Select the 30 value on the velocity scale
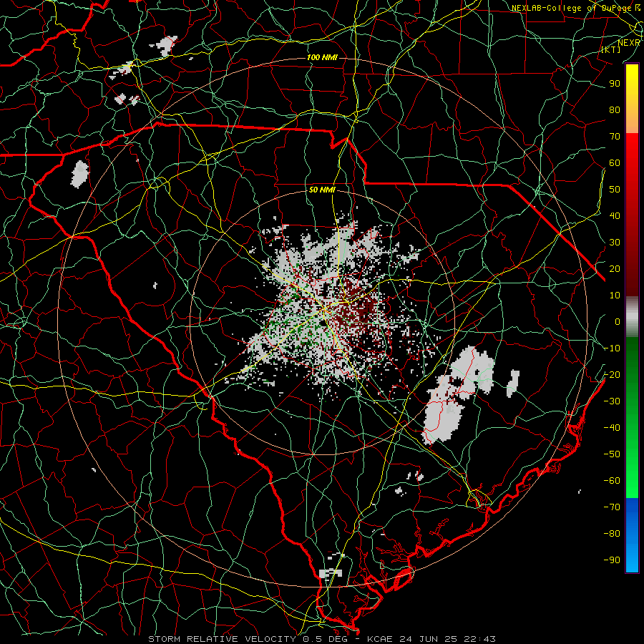Screen dimensions: 644x644 point(615,243)
